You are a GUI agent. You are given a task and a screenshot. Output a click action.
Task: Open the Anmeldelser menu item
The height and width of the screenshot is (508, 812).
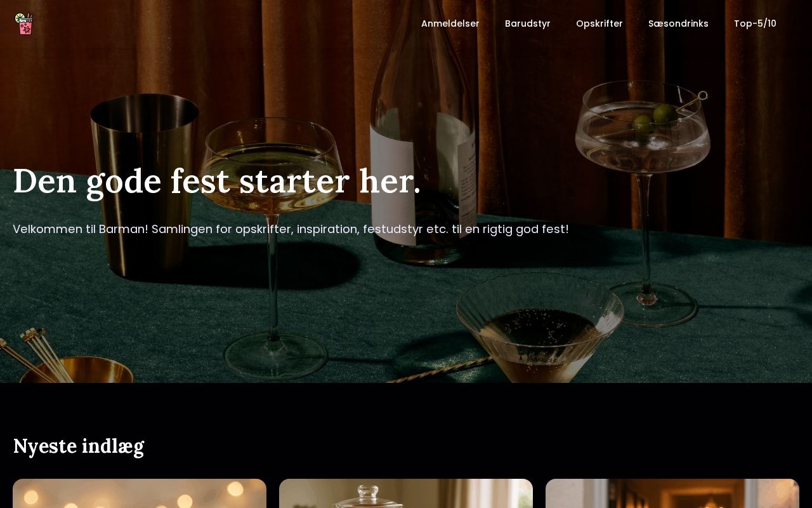pos(450,23)
